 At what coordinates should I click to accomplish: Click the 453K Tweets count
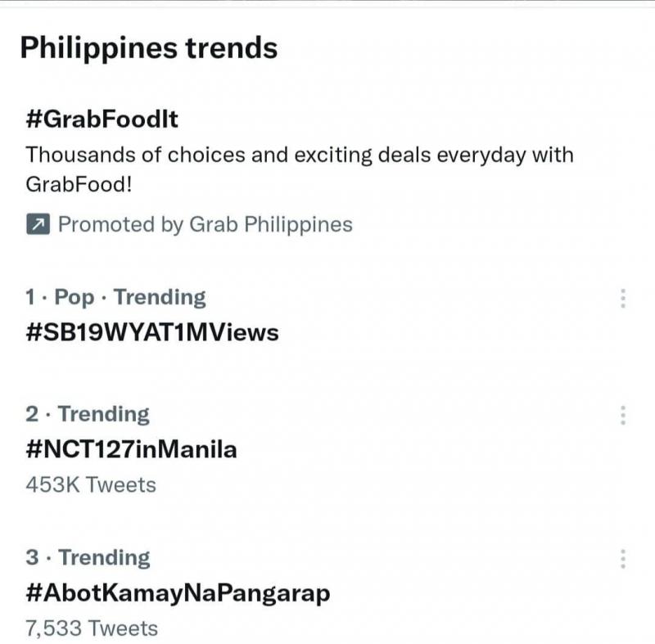tap(91, 484)
